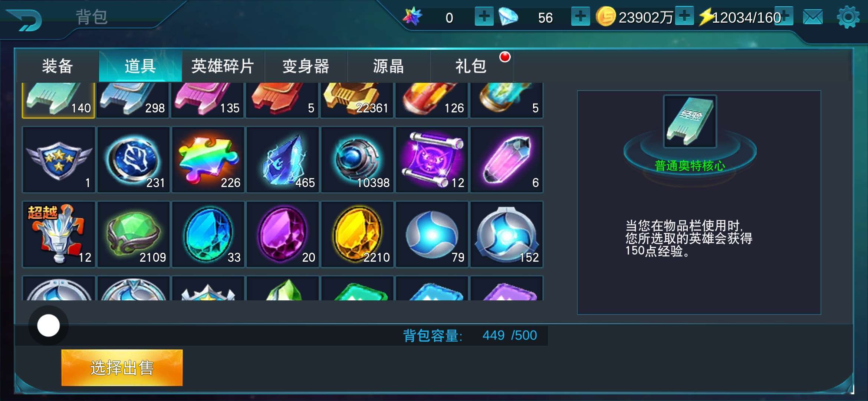Screen dimensions: 868x401
Task: Select the rainbow puzzle piece item (226)
Action: click(x=208, y=160)
